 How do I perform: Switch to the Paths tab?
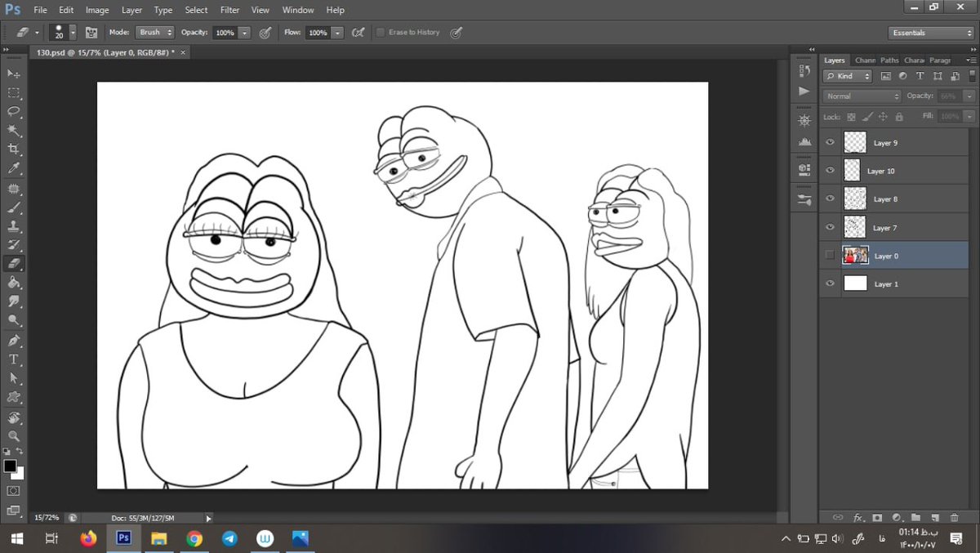(x=889, y=60)
